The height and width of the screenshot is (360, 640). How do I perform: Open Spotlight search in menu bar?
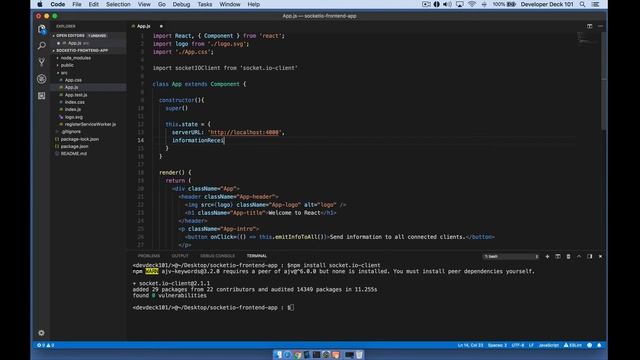tap(582, 4)
